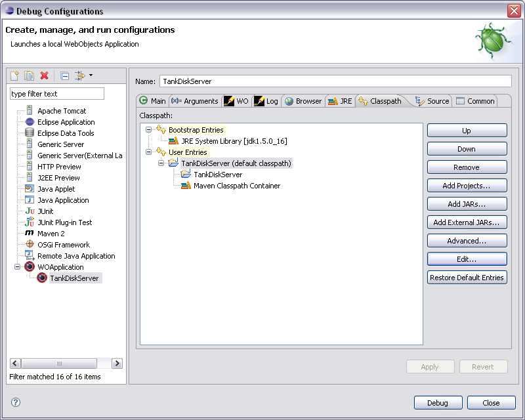Click the Java Applet icon

30,188
